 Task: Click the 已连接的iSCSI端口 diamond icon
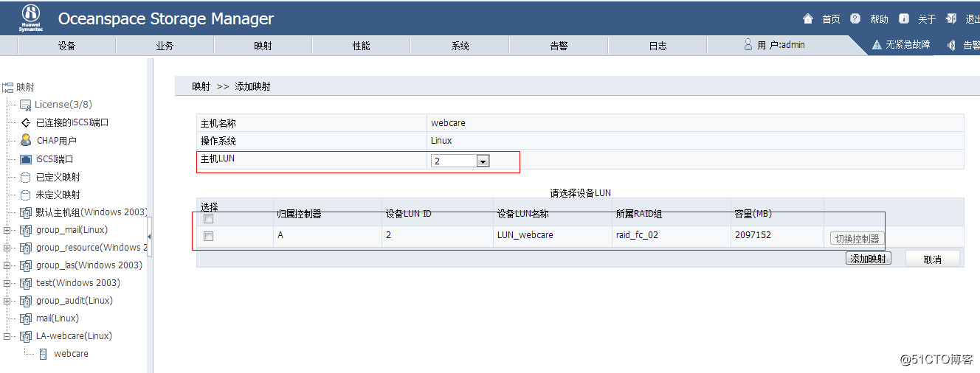tap(26, 122)
